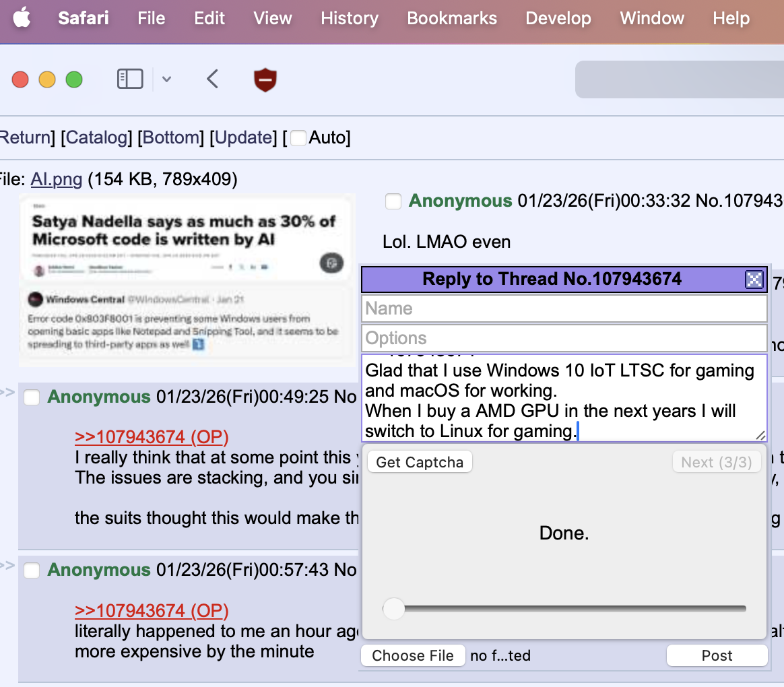Enable the Auto update checkbox
The width and height of the screenshot is (784, 687).
coord(298,137)
